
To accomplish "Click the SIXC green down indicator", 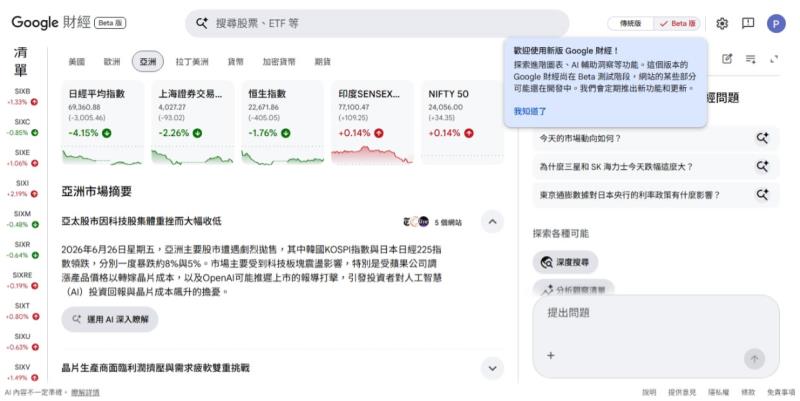I will coord(34,133).
